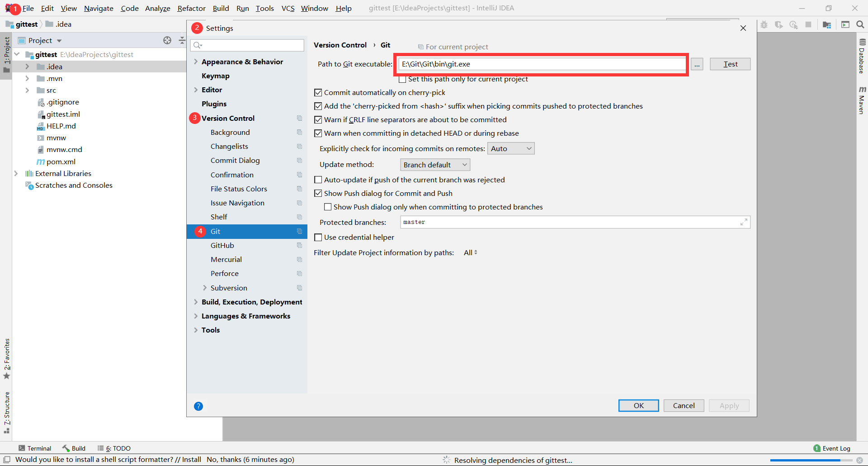Click OK to save settings
The height and width of the screenshot is (466, 868).
coord(638,405)
